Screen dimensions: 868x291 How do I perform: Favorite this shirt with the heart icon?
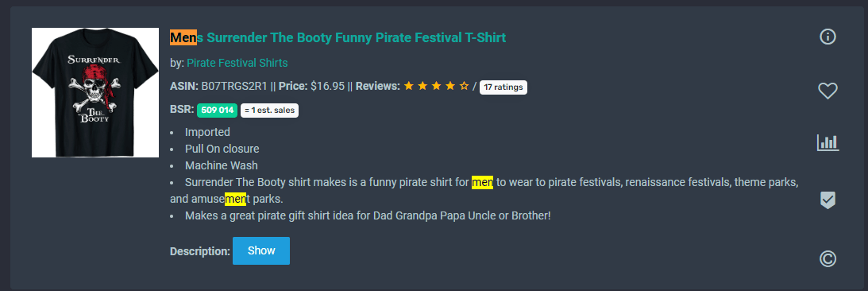pos(827,91)
